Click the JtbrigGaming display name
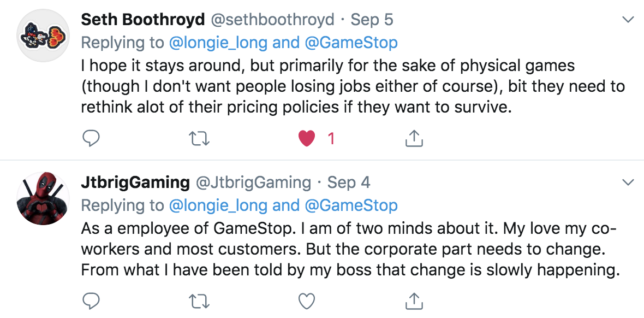The image size is (644, 318). pyautogui.click(x=135, y=182)
